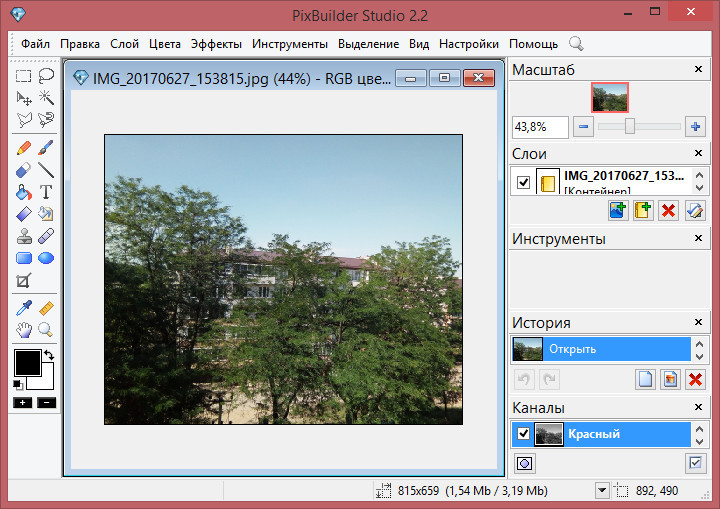720x509 pixels.
Task: Undo in the History panel
Action: click(x=524, y=379)
